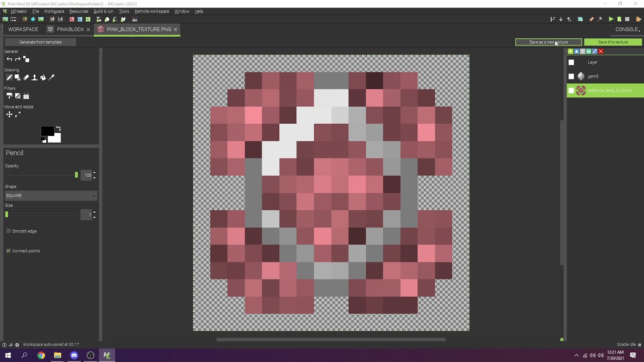Open the Tools menu
Image resolution: width=644 pixels, height=362 pixels.
click(124, 11)
